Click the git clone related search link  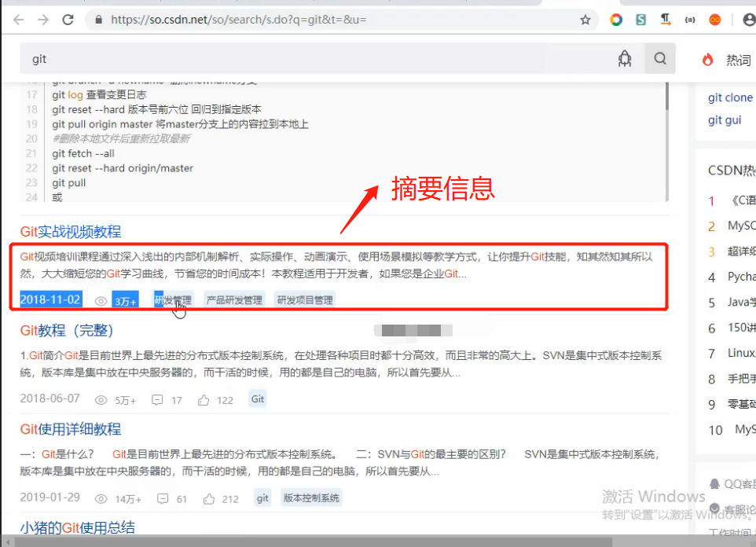[x=730, y=97]
